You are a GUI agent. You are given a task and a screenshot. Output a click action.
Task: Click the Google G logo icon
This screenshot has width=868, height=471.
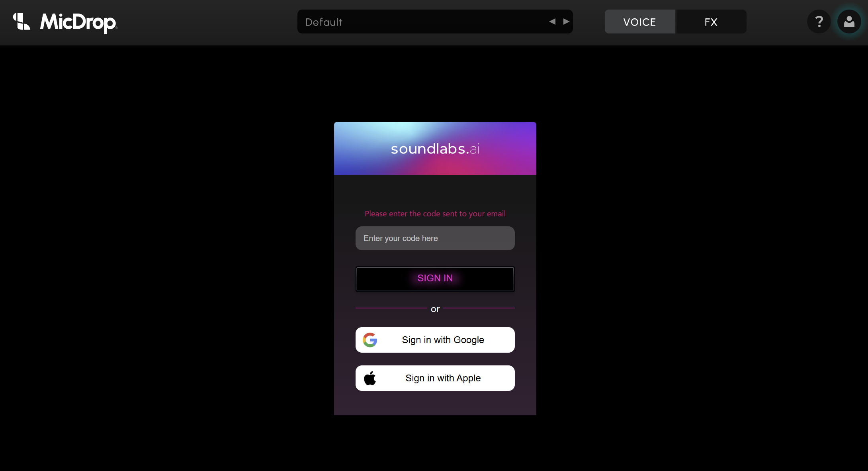tap(370, 340)
